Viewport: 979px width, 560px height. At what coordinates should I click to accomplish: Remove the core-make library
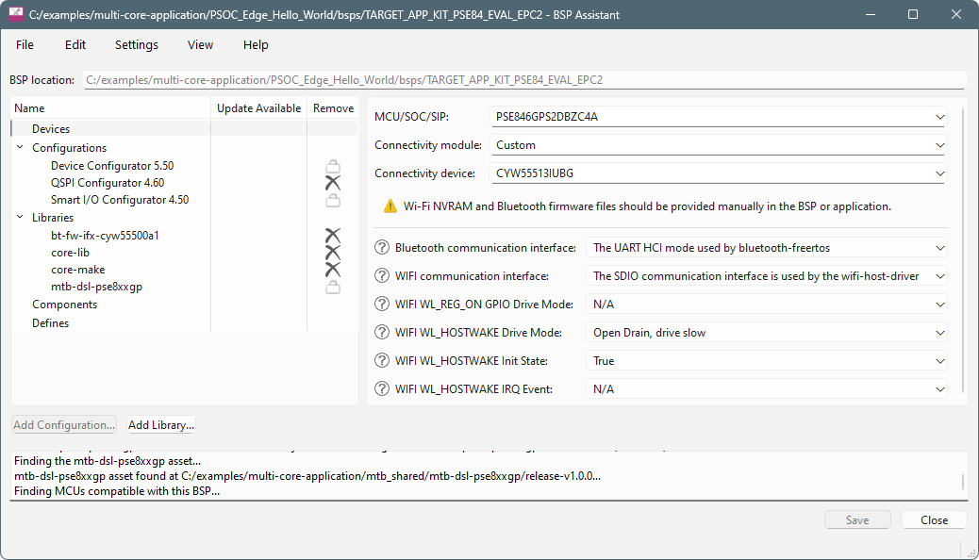pos(332,270)
